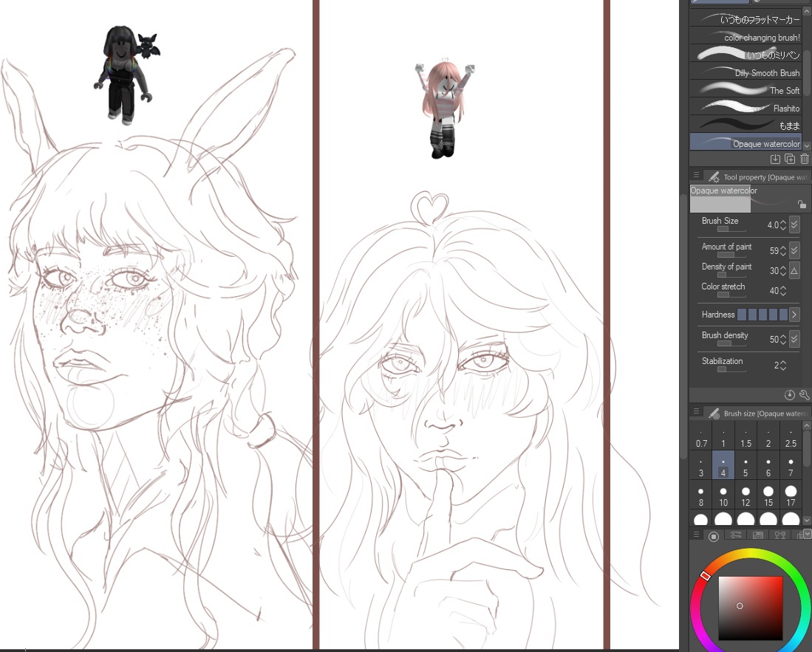Adjust the Density of paint stepper

pyautogui.click(x=782, y=271)
